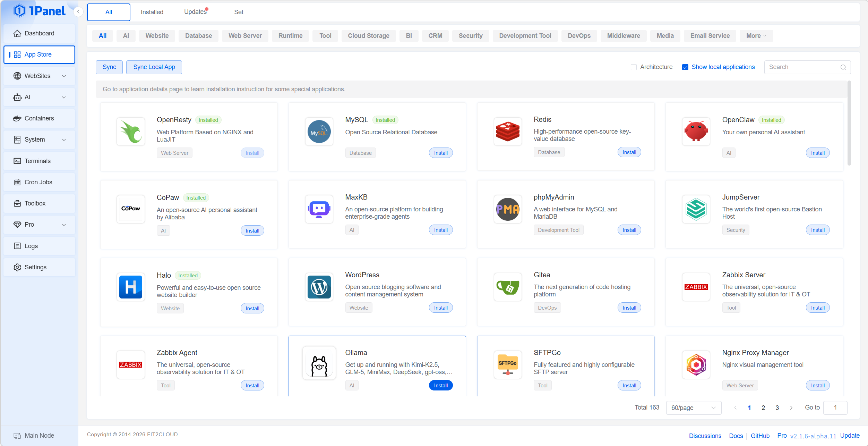The width and height of the screenshot is (868, 446).
Task: Open the Containers page
Action: click(x=39, y=118)
